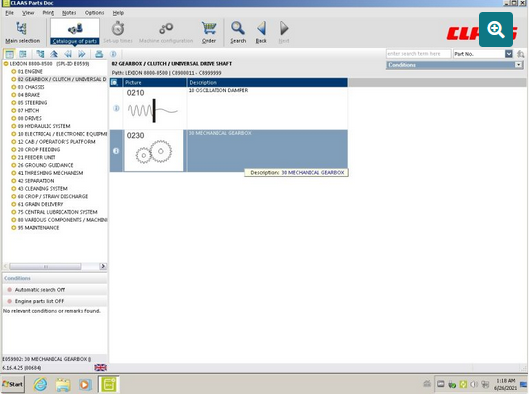This screenshot has height=394, width=529.
Task: Open media player icon in taskbar
Action: [x=85, y=384]
